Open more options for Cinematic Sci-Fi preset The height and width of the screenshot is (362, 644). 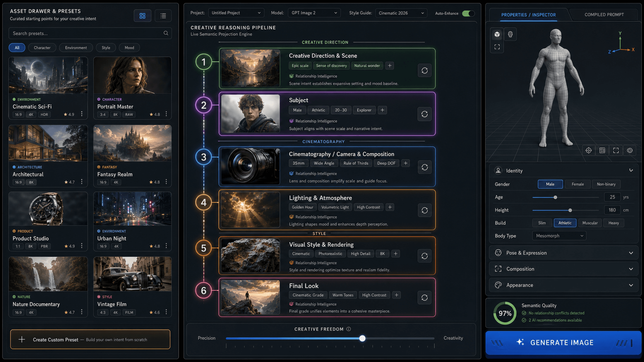[82, 114]
